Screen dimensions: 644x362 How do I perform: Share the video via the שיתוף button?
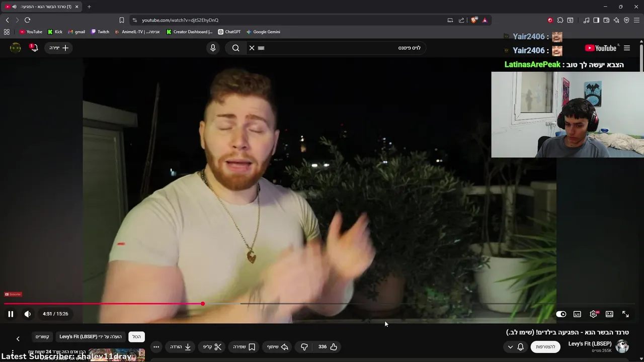(277, 346)
